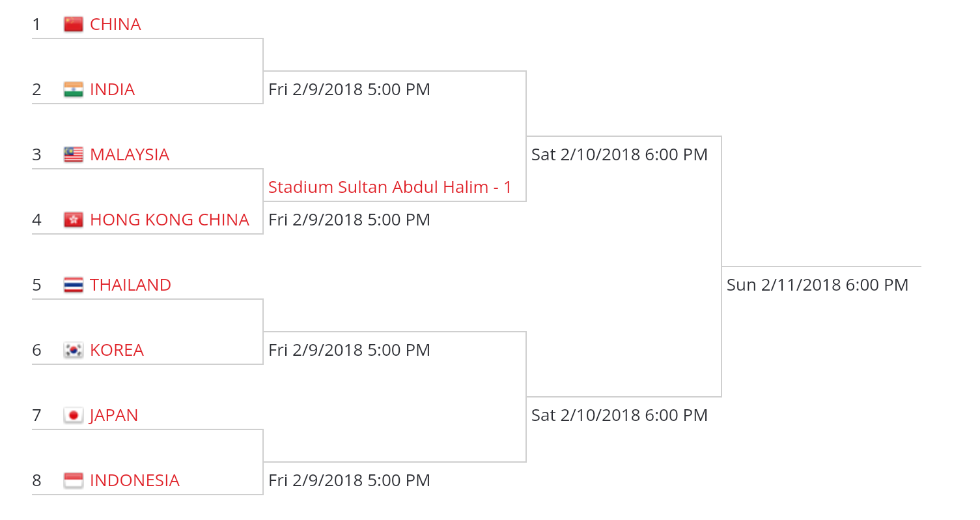Click the Thailand flag icon
980x520 pixels.
coord(74,285)
